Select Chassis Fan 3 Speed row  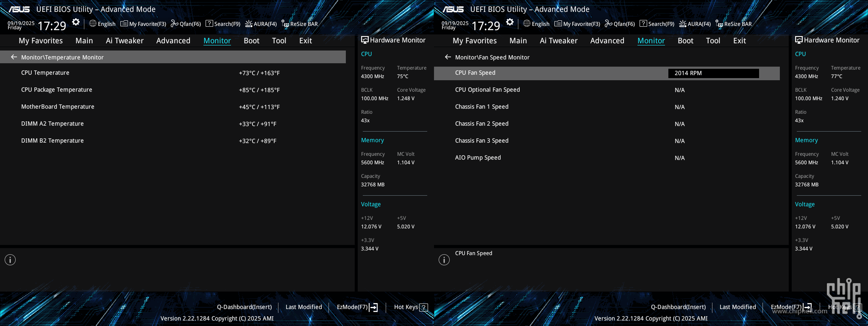click(x=607, y=141)
